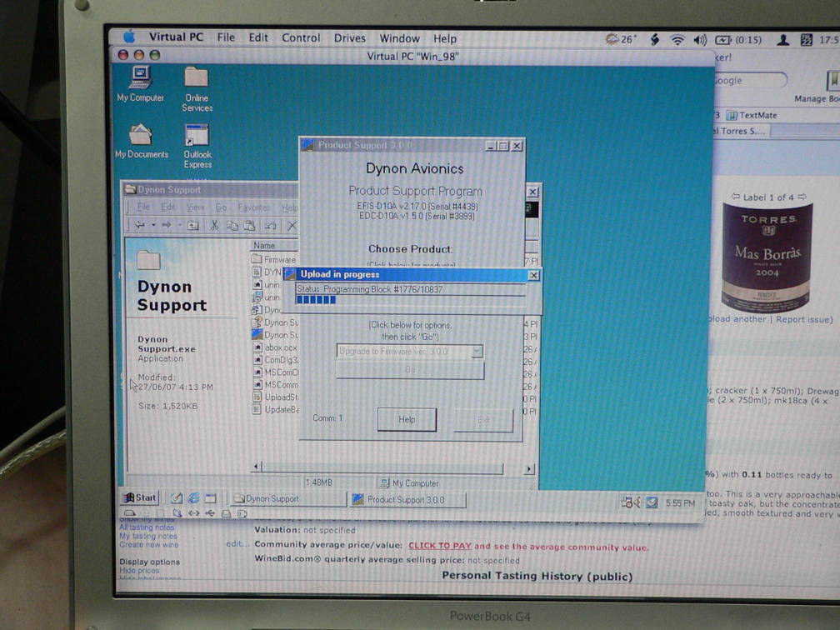Switch to Product Support 3.0.0 taskbar button
The width and height of the screenshot is (840, 630).
point(408,500)
